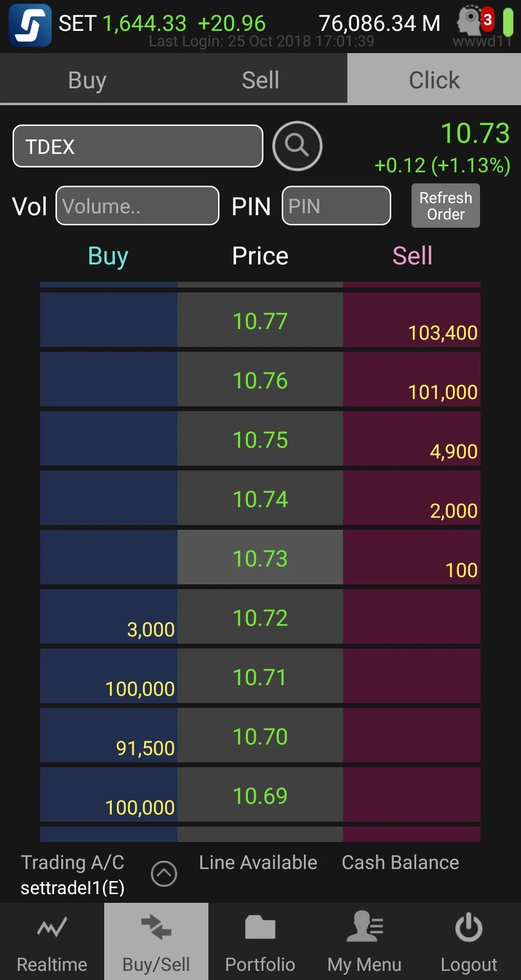Tap the buy cell at price 10.72
The width and height of the screenshot is (521, 980).
pos(109,617)
